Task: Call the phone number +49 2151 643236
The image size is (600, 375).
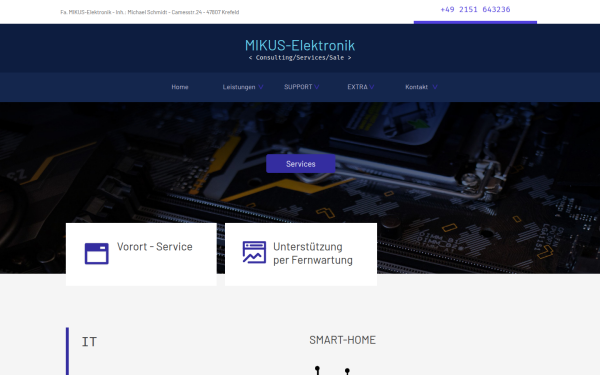Action: tap(475, 10)
